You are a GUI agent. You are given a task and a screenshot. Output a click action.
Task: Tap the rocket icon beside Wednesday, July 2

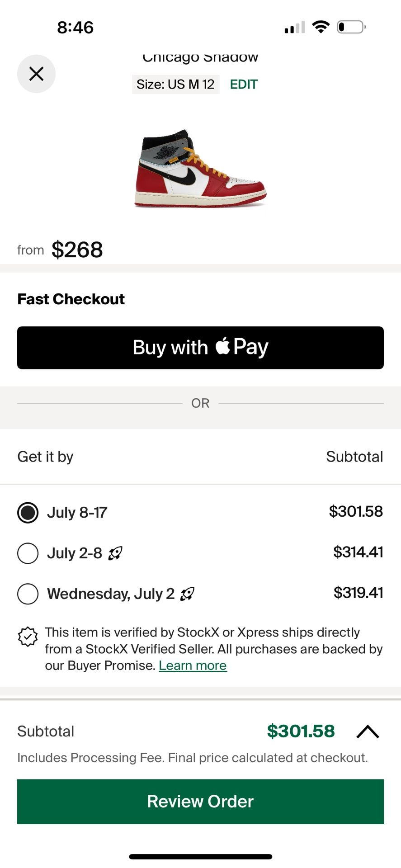(187, 594)
